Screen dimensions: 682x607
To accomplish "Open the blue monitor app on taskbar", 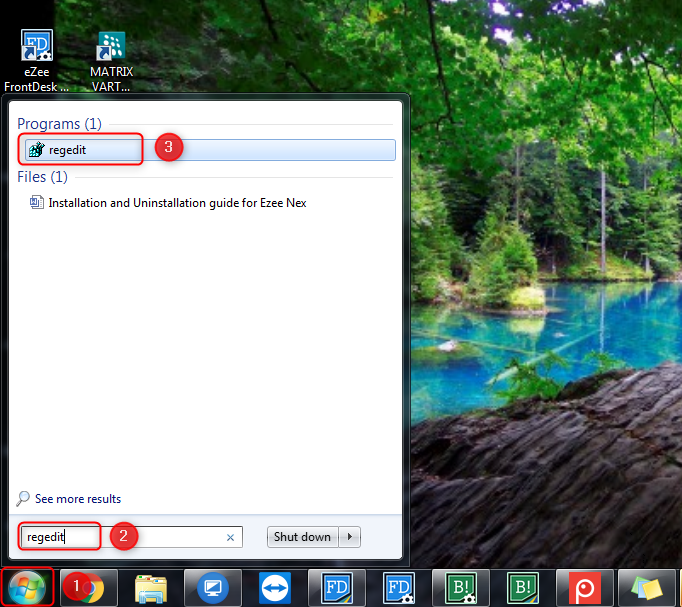I will (x=213, y=588).
